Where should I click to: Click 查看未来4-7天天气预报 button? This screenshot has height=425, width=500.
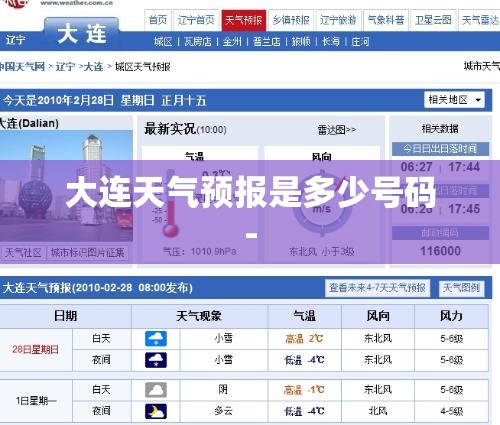point(377,288)
